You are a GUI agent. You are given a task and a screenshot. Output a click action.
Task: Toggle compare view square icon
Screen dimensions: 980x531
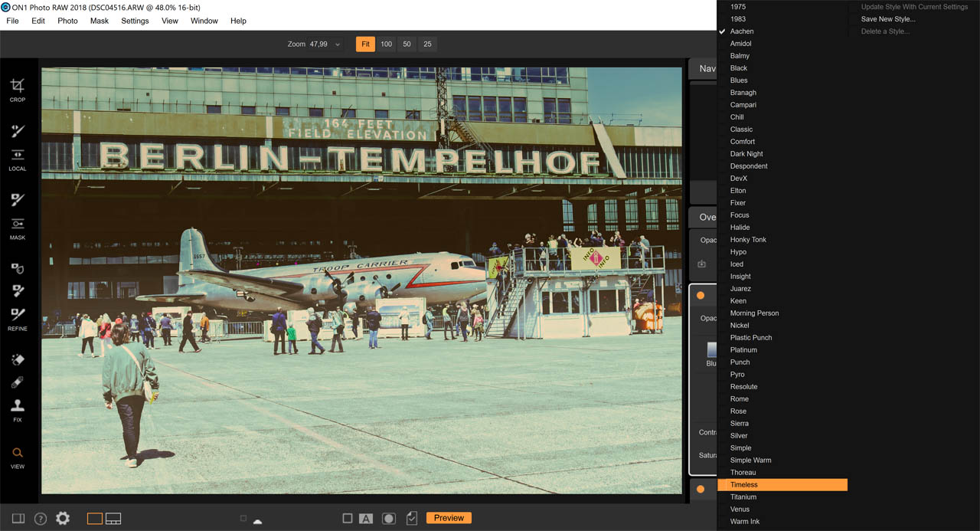pyautogui.click(x=348, y=519)
